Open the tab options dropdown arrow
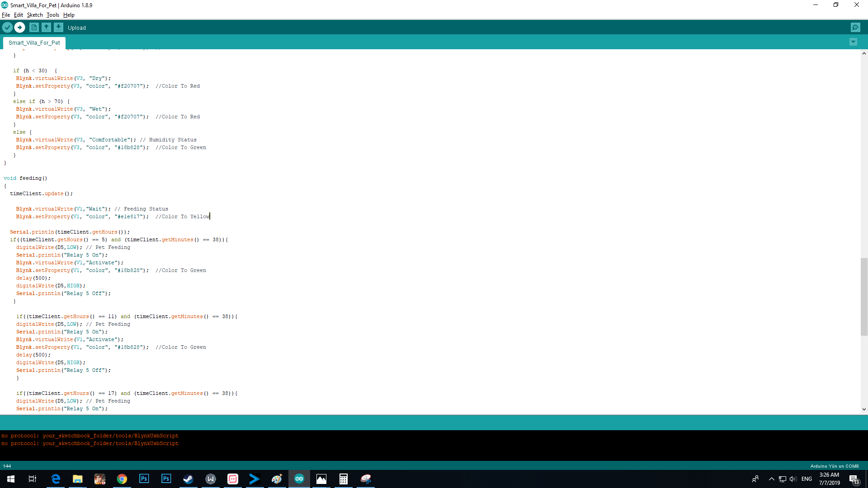The height and width of the screenshot is (488, 868). click(853, 42)
